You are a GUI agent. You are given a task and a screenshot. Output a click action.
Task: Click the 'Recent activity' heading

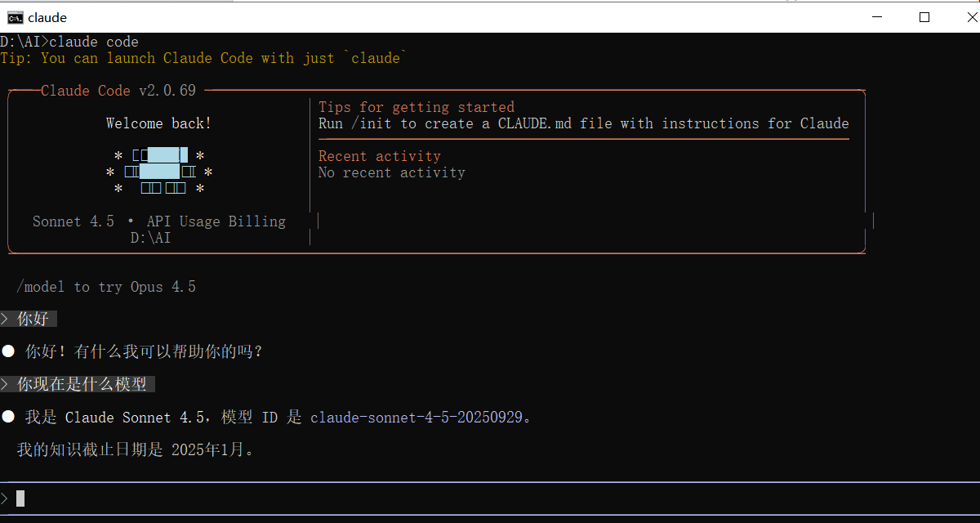380,156
